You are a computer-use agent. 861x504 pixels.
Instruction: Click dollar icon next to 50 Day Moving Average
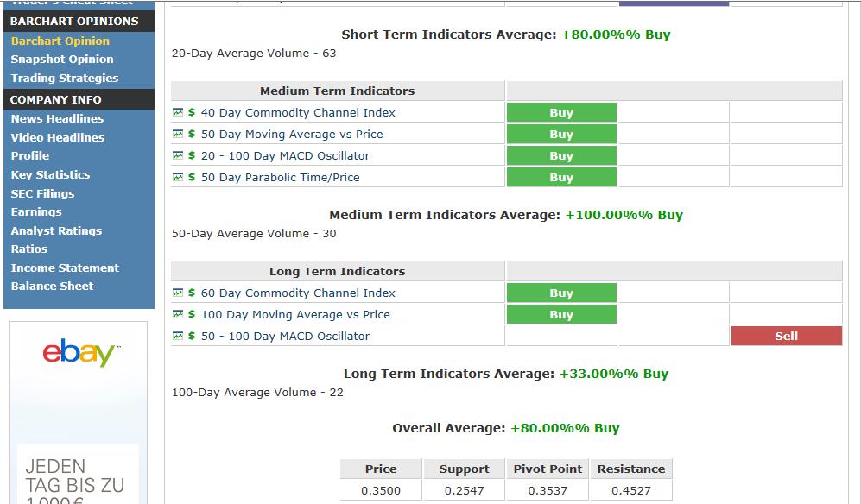(x=192, y=134)
